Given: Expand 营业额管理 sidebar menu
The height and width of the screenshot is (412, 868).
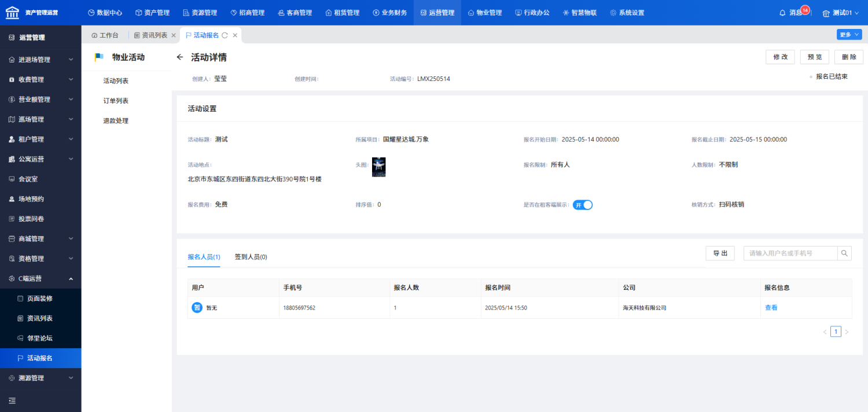Looking at the screenshot, I should (41, 100).
